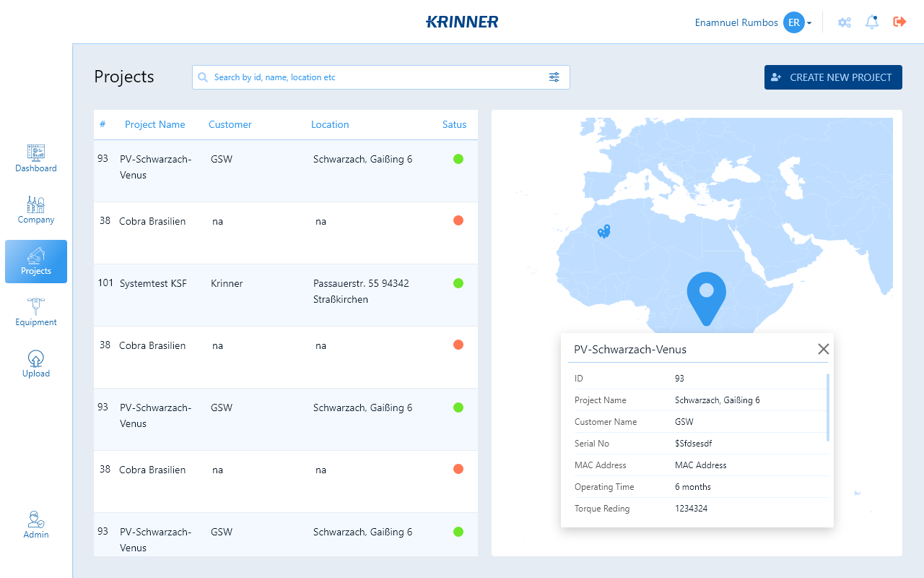The height and width of the screenshot is (578, 924).
Task: Click PV-Schwarzach-Venus popup title
Action: pyautogui.click(x=630, y=350)
